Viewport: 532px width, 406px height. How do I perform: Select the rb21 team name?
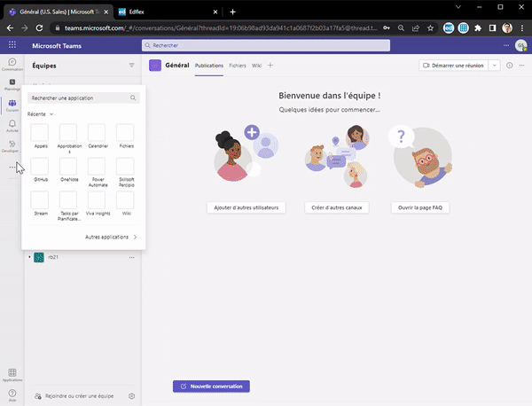coord(53,257)
